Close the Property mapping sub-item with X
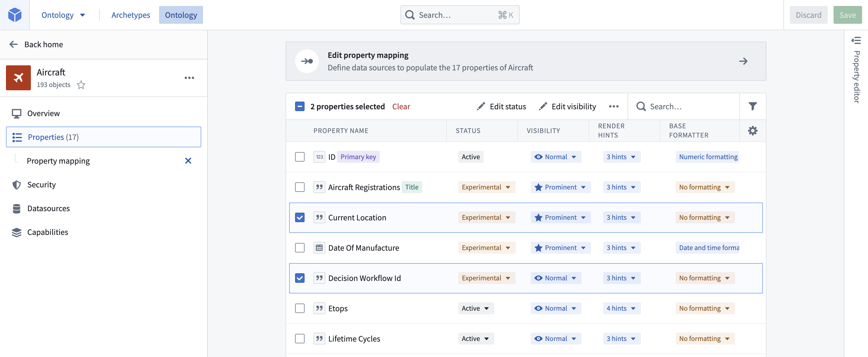 point(188,161)
